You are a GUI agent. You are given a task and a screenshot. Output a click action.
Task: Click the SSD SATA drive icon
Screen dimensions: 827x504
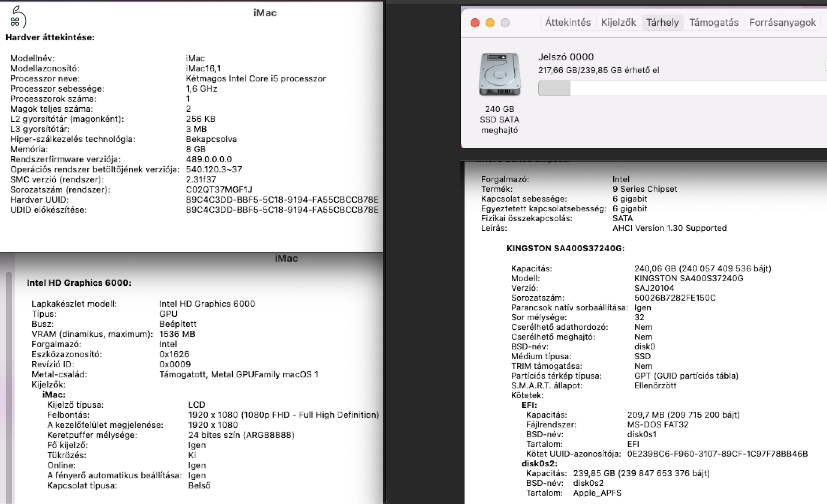point(500,74)
